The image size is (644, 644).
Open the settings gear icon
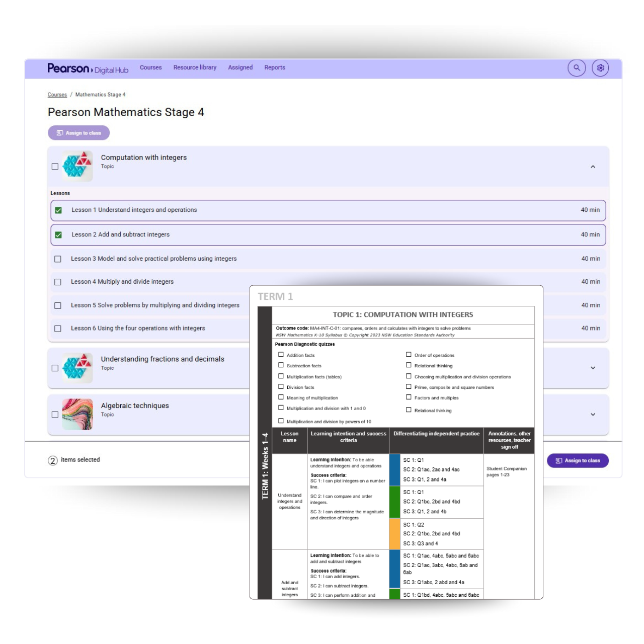[600, 68]
